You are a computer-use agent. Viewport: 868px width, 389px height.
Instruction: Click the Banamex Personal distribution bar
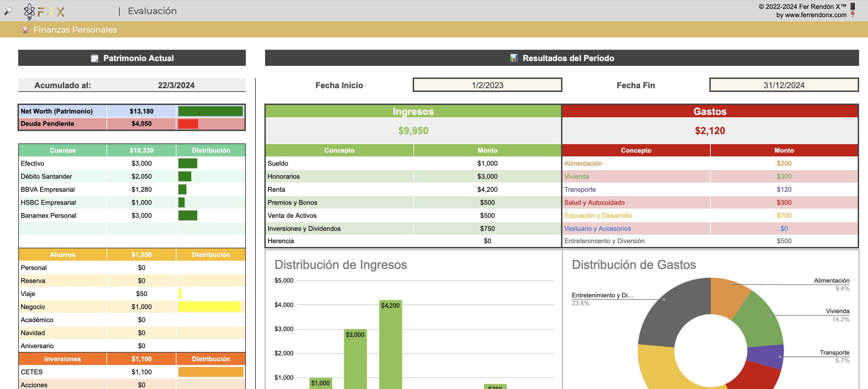(187, 215)
